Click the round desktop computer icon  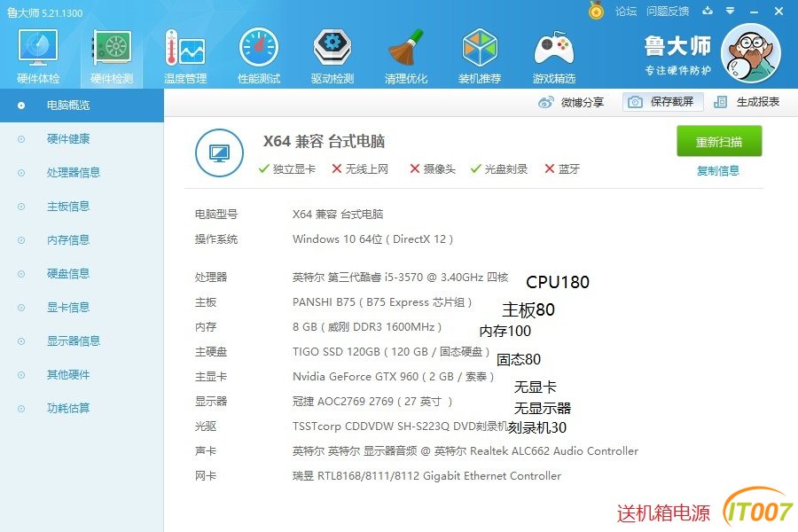click(219, 153)
